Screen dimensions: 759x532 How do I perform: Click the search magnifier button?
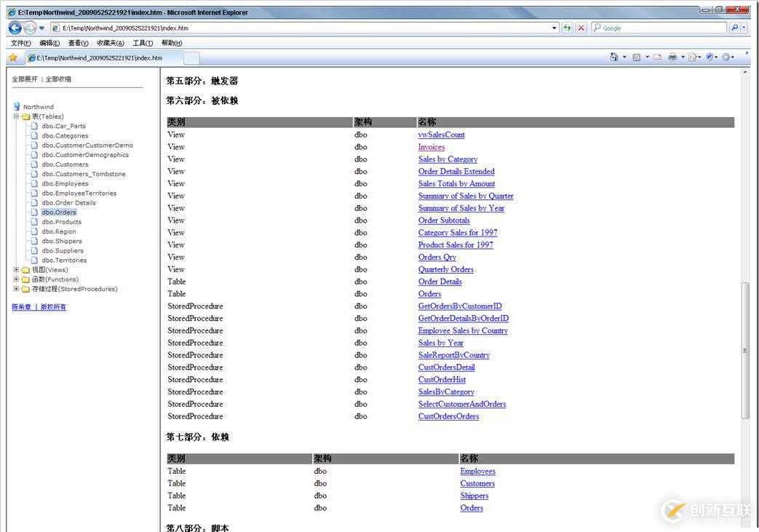(734, 28)
